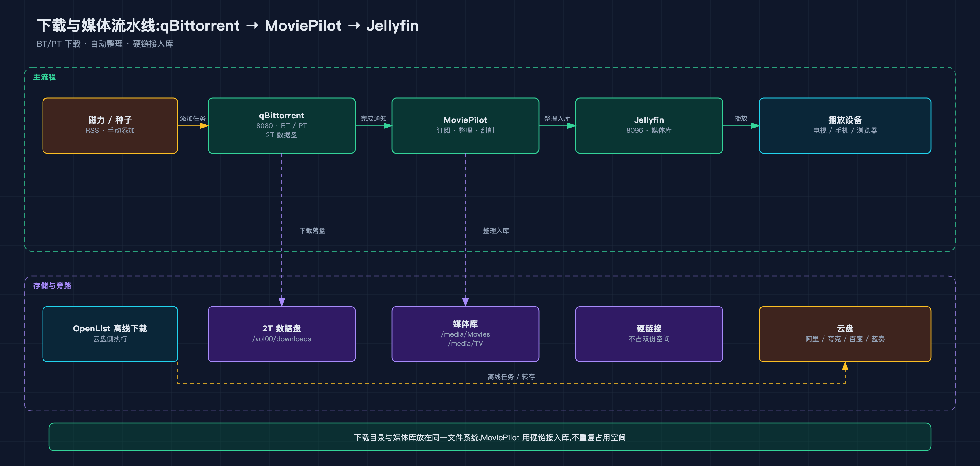Viewport: 980px width, 466px height.
Task: Click the 添加任务 arrow label
Action: click(193, 118)
